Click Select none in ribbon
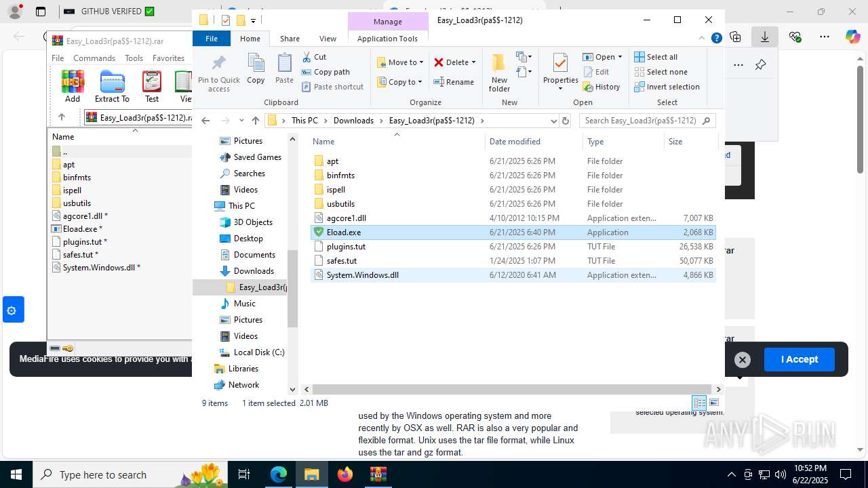This screenshot has height=488, width=868. point(660,72)
